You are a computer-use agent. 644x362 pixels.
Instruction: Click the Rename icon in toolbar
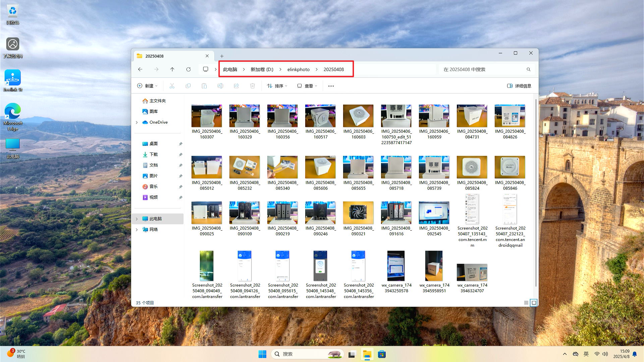point(220,86)
